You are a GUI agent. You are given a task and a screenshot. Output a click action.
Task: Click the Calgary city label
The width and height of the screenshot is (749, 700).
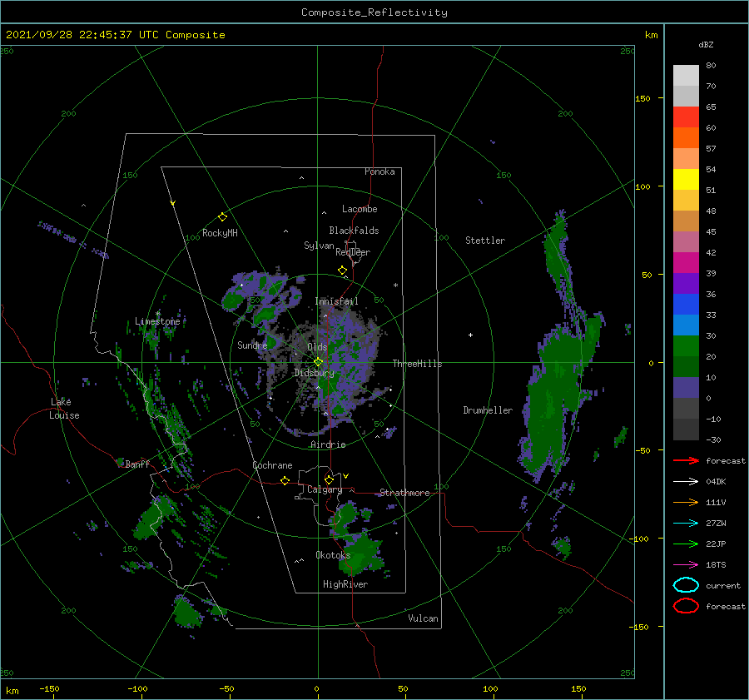point(325,489)
